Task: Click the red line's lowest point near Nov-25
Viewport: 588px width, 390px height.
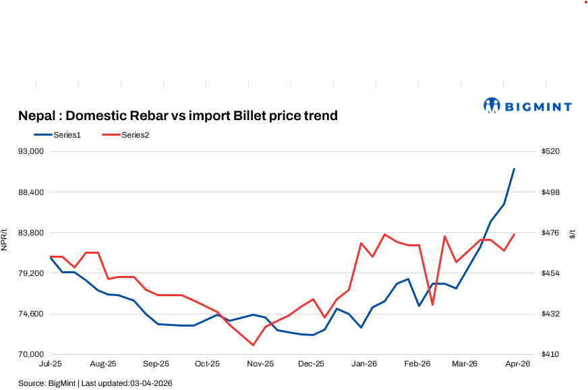Action: pyautogui.click(x=253, y=345)
